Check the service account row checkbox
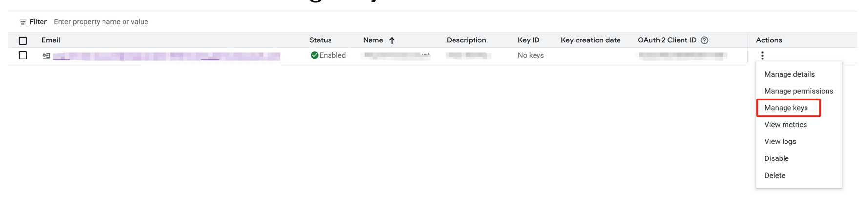The height and width of the screenshot is (198, 868). 22,55
